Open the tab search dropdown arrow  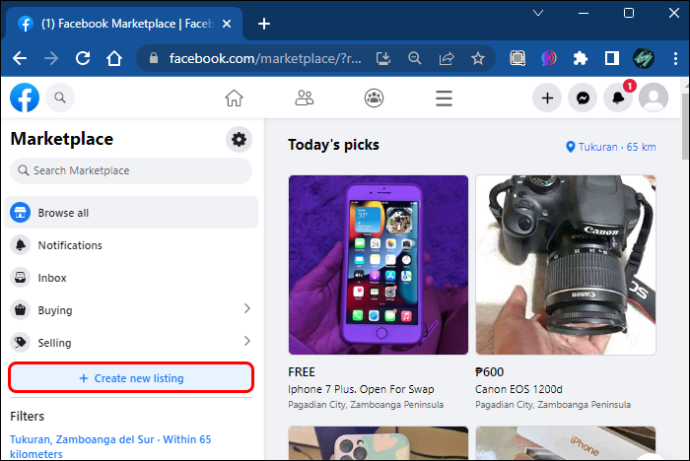pos(538,13)
